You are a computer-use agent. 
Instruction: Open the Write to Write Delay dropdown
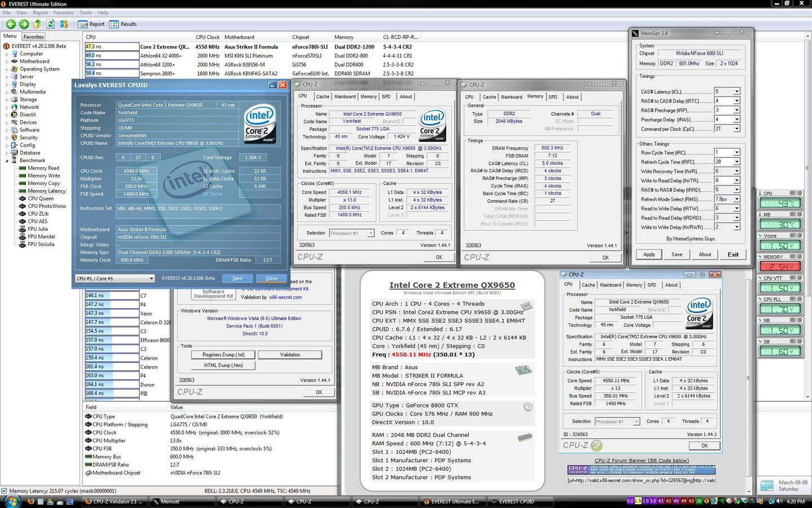coord(736,227)
